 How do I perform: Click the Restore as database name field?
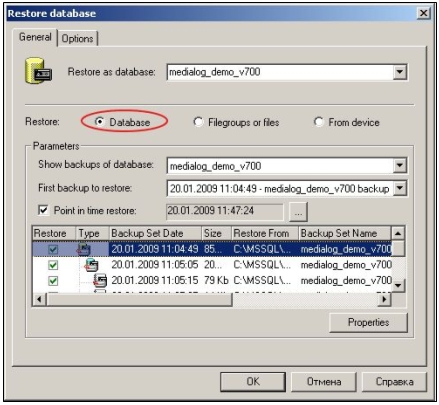279,72
